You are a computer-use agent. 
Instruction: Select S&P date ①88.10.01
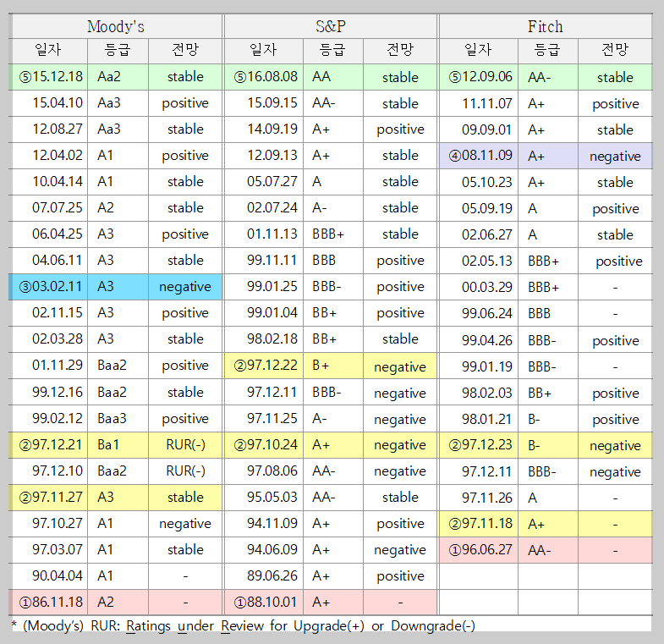pos(264,603)
